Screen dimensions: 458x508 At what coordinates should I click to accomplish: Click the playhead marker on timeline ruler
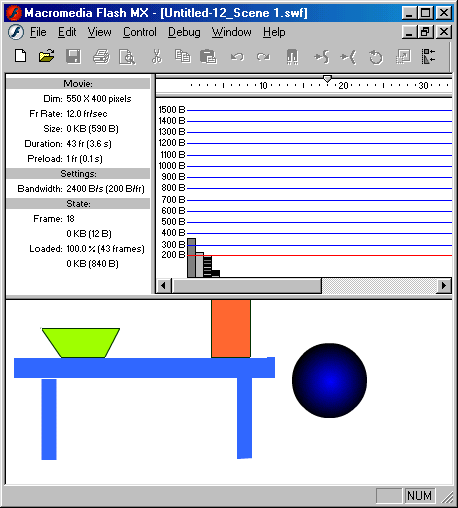pos(327,79)
